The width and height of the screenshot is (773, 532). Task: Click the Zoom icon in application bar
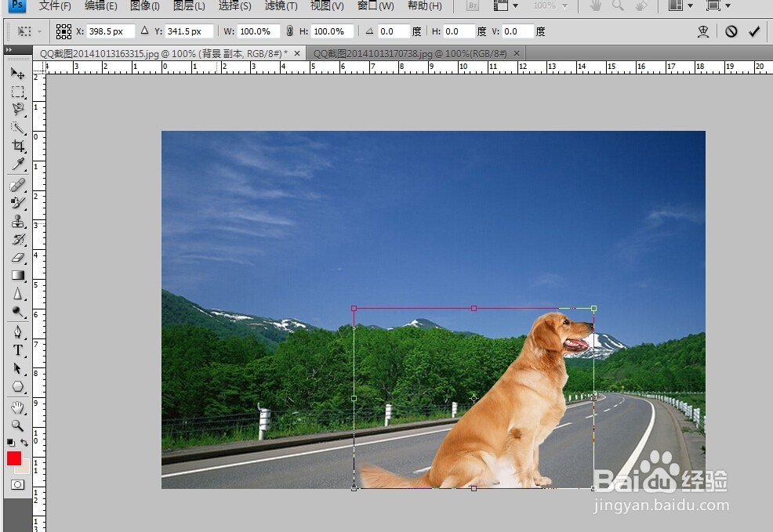click(618, 6)
